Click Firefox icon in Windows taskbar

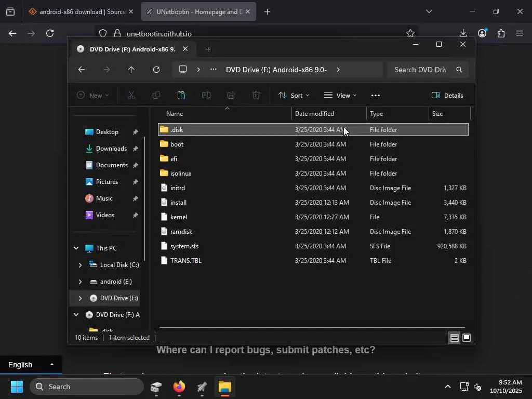click(x=179, y=387)
